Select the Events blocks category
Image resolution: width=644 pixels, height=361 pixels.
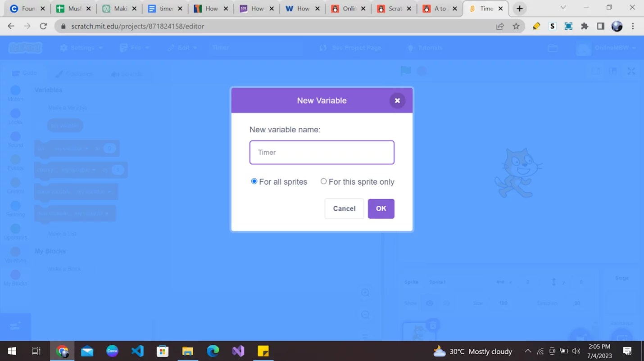(15, 161)
